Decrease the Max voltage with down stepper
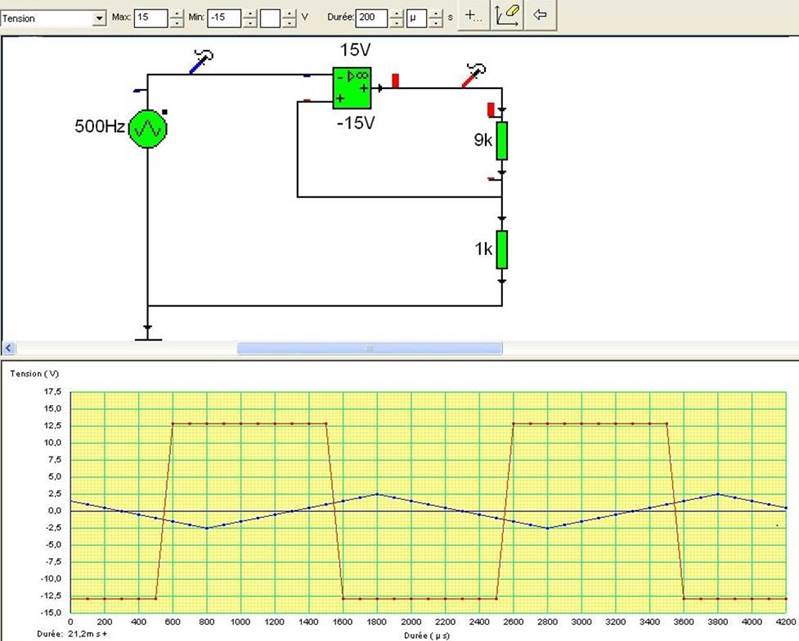799x641 pixels. click(177, 22)
